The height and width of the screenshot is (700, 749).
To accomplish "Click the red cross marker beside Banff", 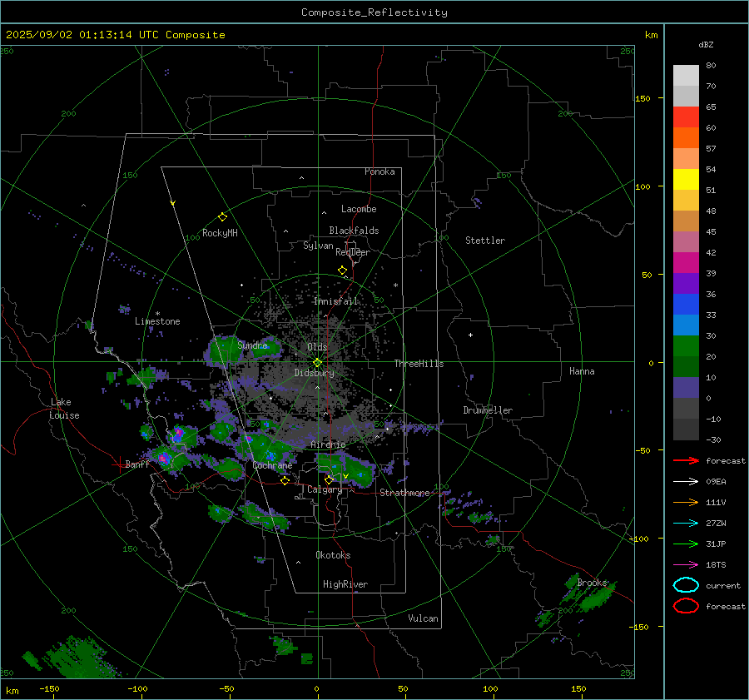I will (x=119, y=464).
